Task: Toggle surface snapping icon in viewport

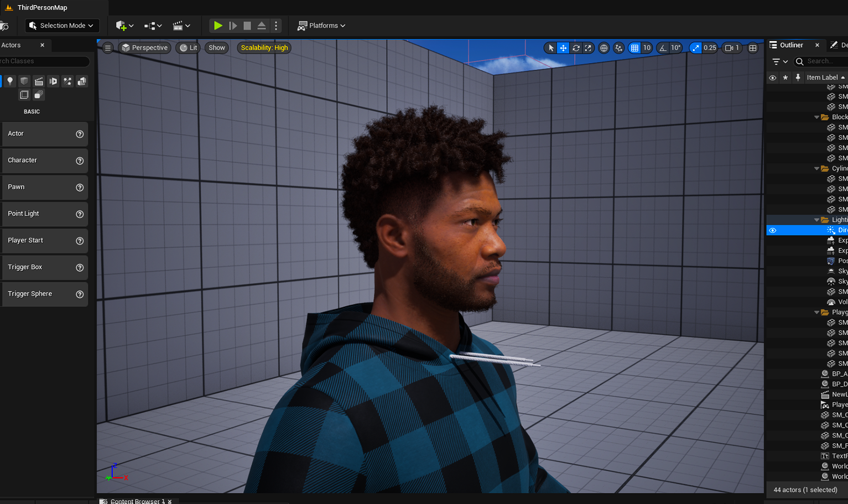Action: pos(619,48)
